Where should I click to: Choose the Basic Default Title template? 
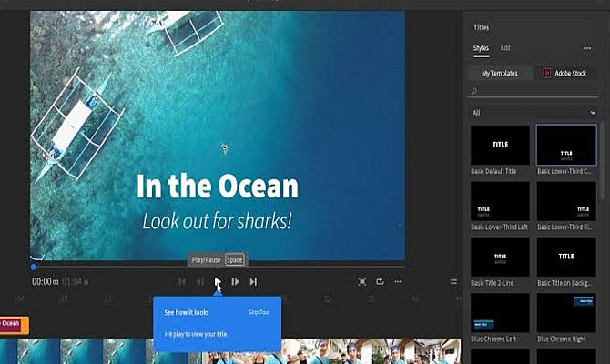tap(500, 145)
